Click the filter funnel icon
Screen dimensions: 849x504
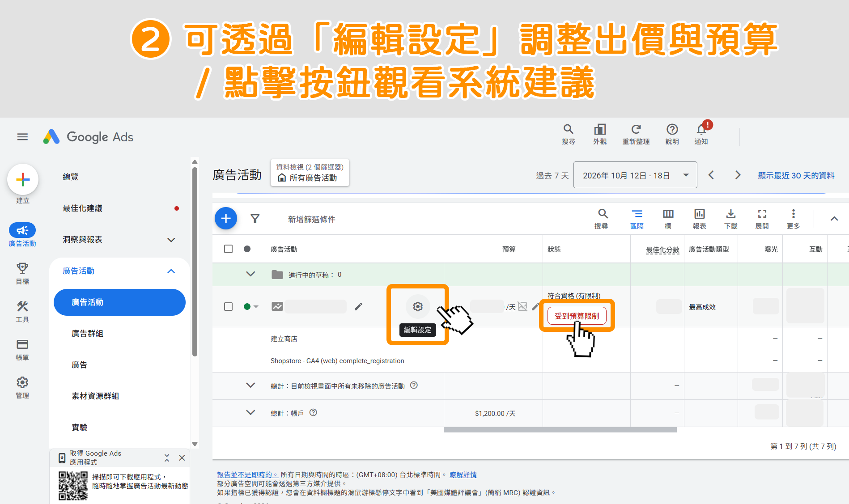[x=255, y=219]
